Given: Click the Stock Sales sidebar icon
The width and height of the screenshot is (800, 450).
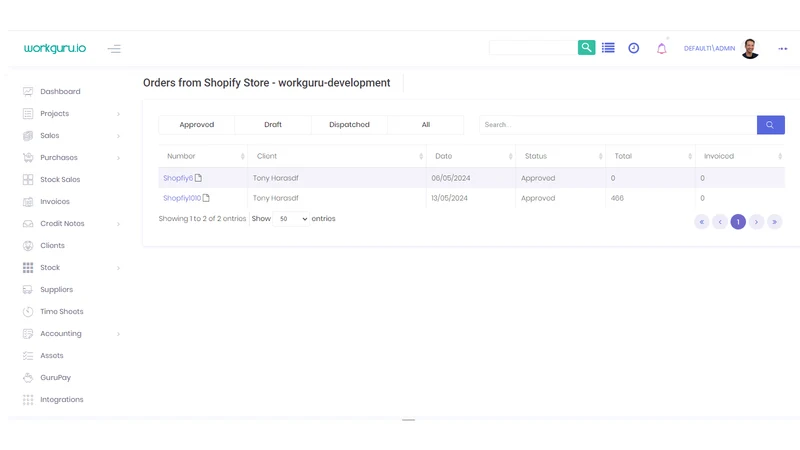Looking at the screenshot, I should pos(28,180).
